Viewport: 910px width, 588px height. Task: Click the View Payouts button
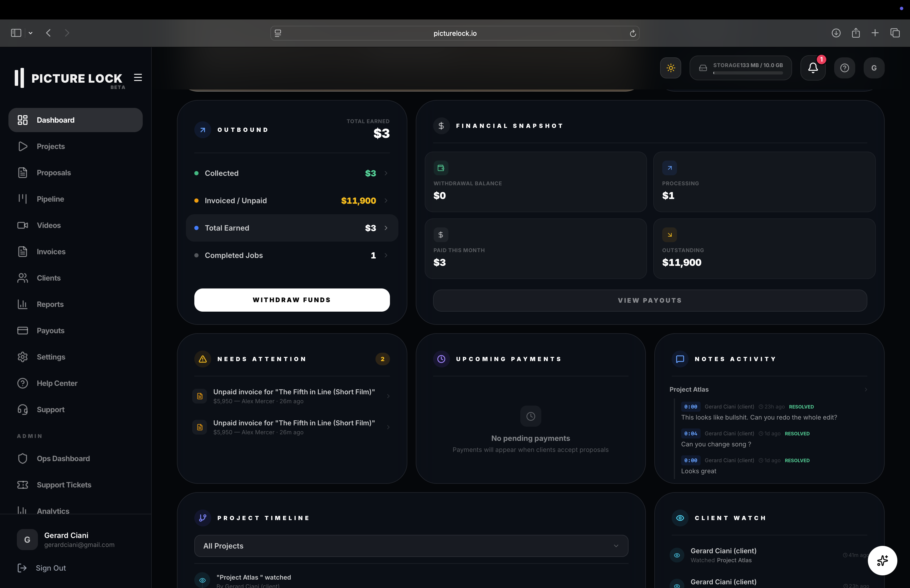click(x=649, y=300)
